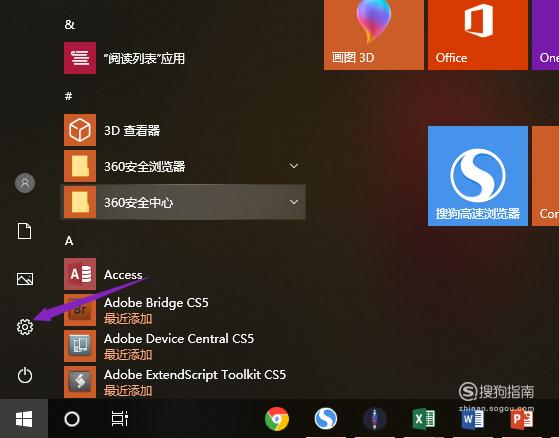This screenshot has width=559, height=438.
Task: Click the Power button icon
Action: click(25, 375)
